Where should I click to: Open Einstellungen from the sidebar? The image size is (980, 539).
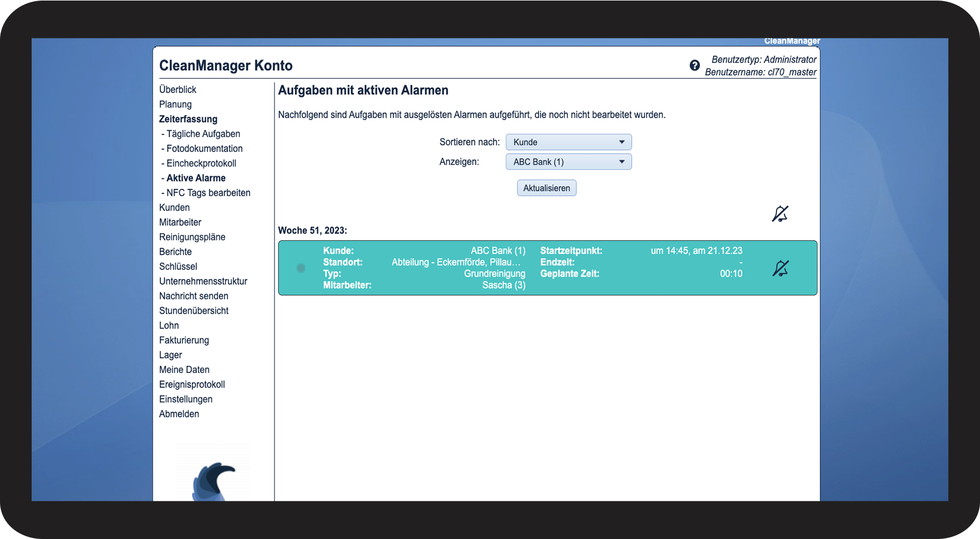pos(186,399)
